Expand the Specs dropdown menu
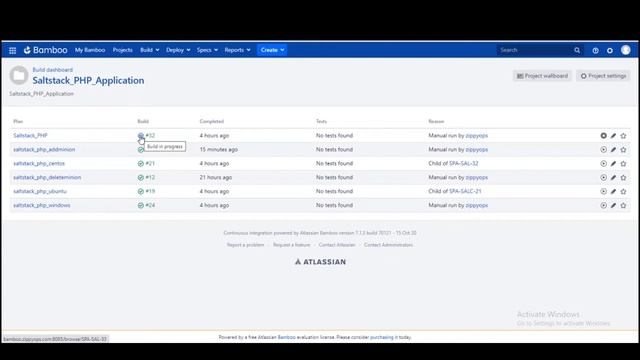The height and width of the screenshot is (360, 640). pyautogui.click(x=207, y=50)
